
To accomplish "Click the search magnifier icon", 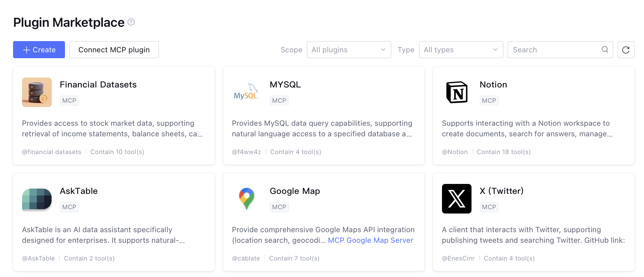I will [x=605, y=49].
